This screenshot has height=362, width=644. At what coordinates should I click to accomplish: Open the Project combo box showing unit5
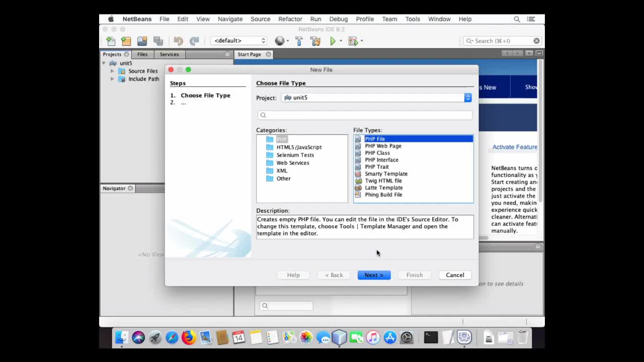pyautogui.click(x=376, y=98)
